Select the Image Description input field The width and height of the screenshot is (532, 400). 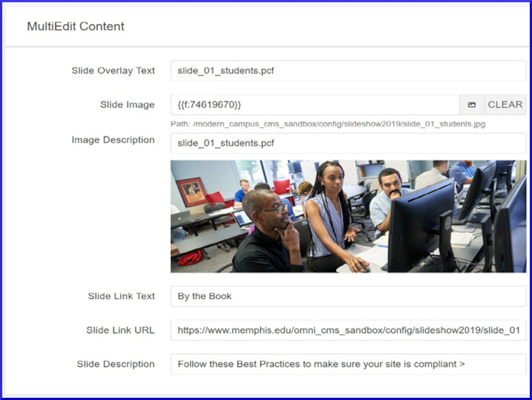click(347, 143)
